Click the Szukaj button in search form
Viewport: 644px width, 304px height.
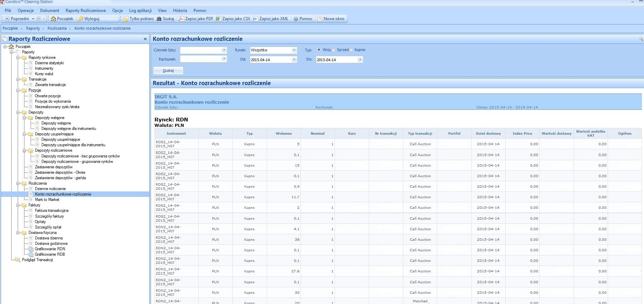168,70
